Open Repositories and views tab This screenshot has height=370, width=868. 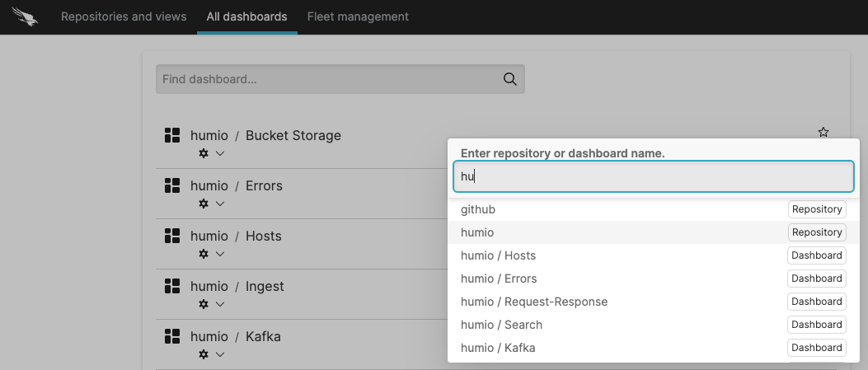pyautogui.click(x=124, y=16)
